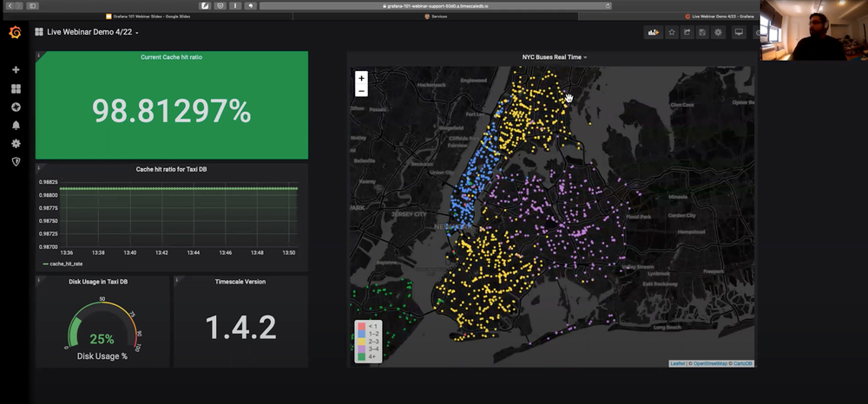
Task: Star this dashboard as favorite
Action: (x=672, y=33)
